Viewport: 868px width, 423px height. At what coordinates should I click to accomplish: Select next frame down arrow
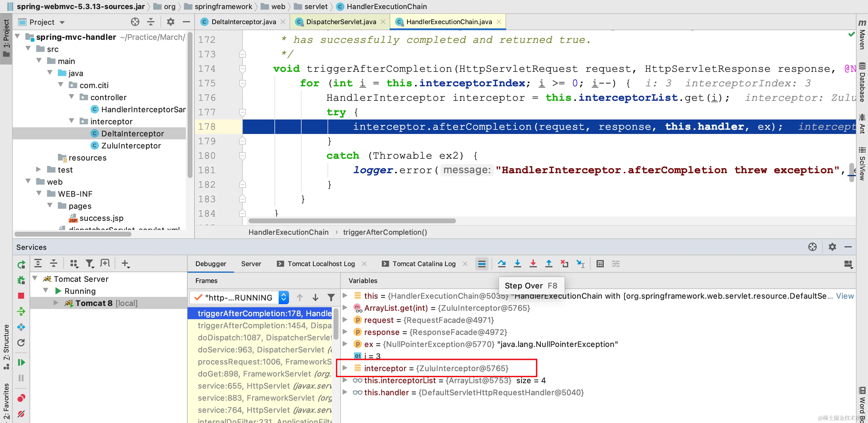315,297
